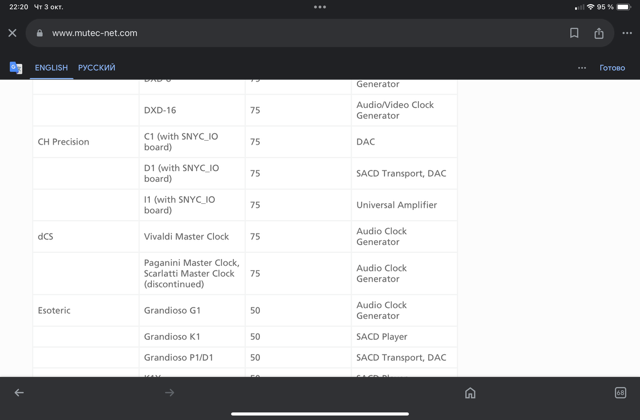Go back with the left arrow
Screen dimensions: 640x420
pyautogui.click(x=19, y=393)
